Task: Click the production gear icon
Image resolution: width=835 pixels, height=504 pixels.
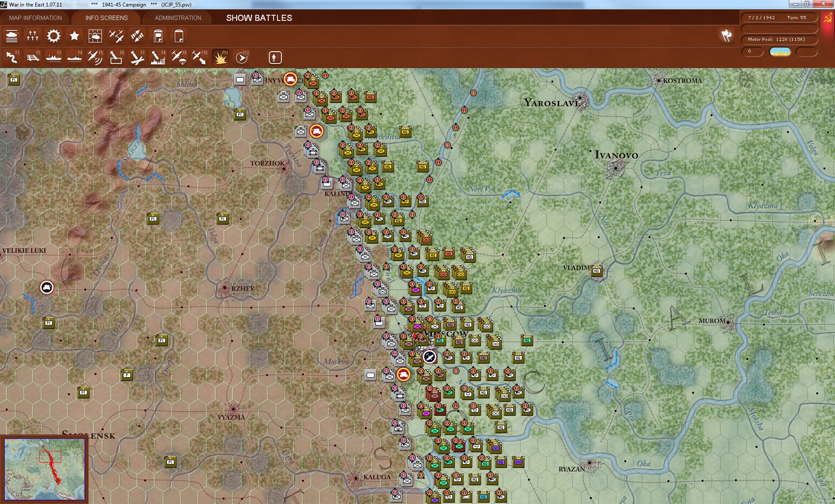Action: coord(53,36)
